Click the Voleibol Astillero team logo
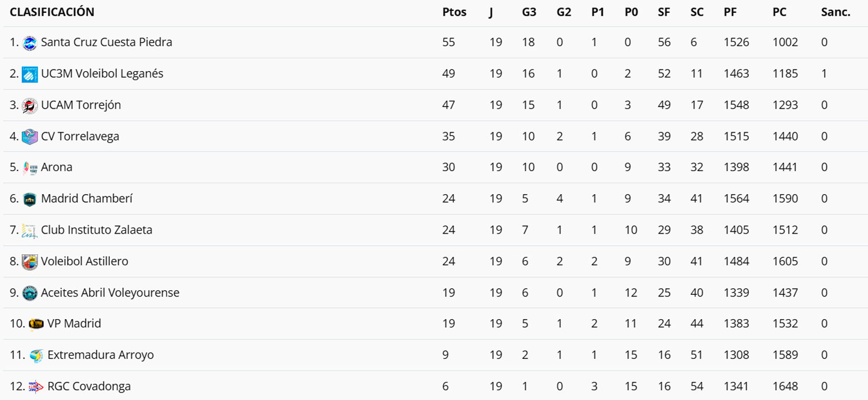Viewport: 868px width, 400px height. click(x=30, y=261)
